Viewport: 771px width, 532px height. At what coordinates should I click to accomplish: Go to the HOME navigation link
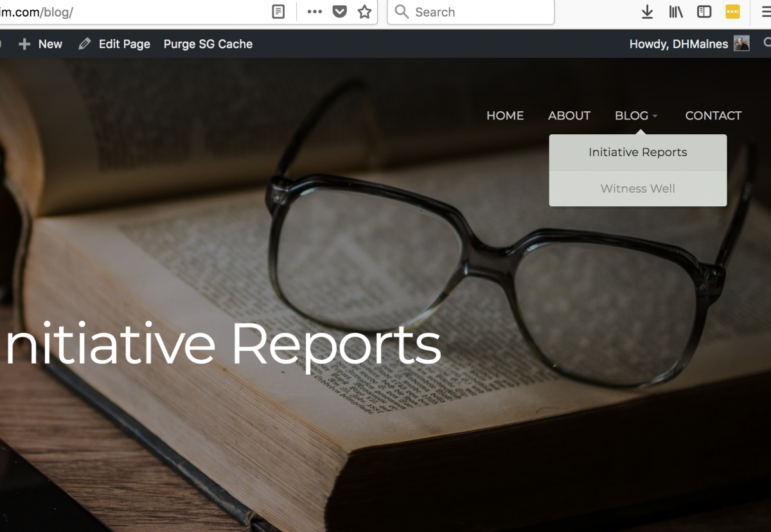505,116
